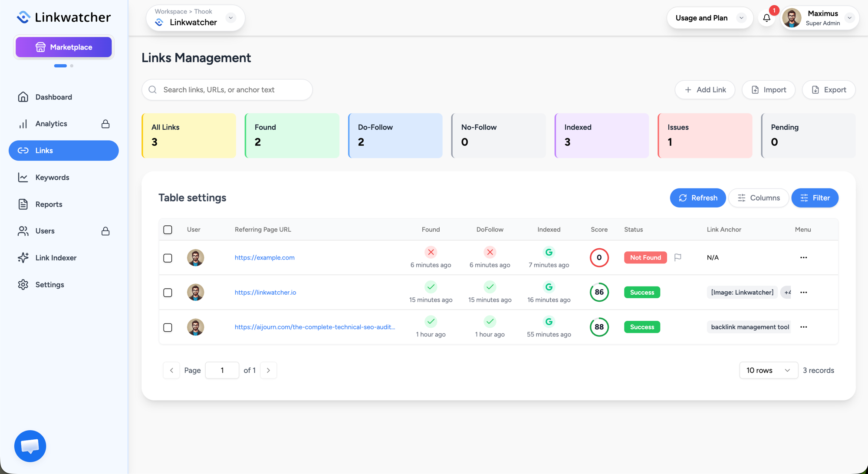Filter by the Issues red card
The width and height of the screenshot is (868, 474).
point(705,135)
